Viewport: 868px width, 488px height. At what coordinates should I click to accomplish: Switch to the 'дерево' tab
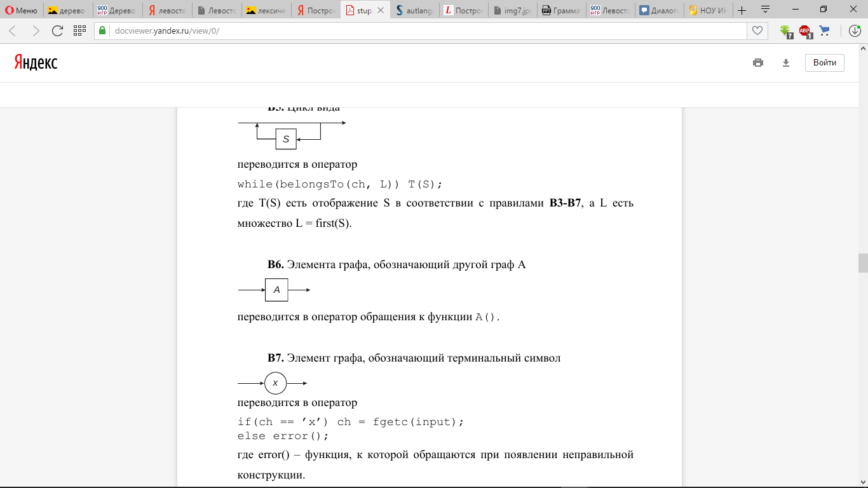click(69, 10)
